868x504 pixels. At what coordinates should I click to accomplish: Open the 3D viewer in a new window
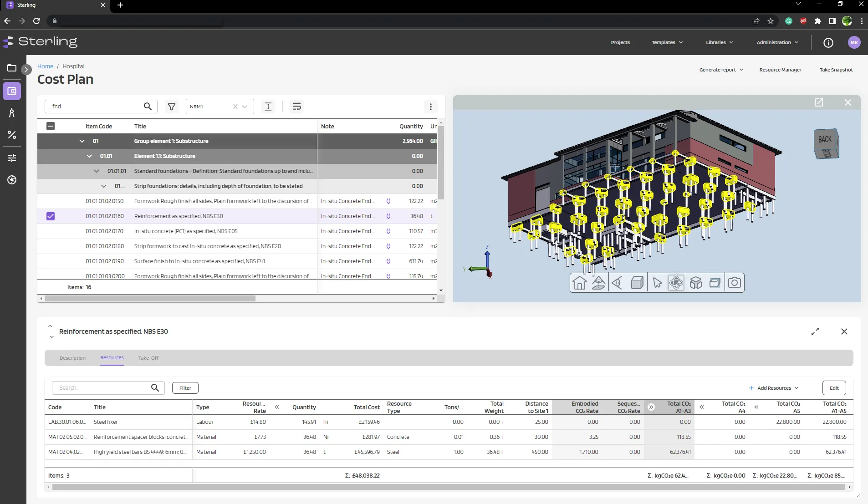[819, 102]
